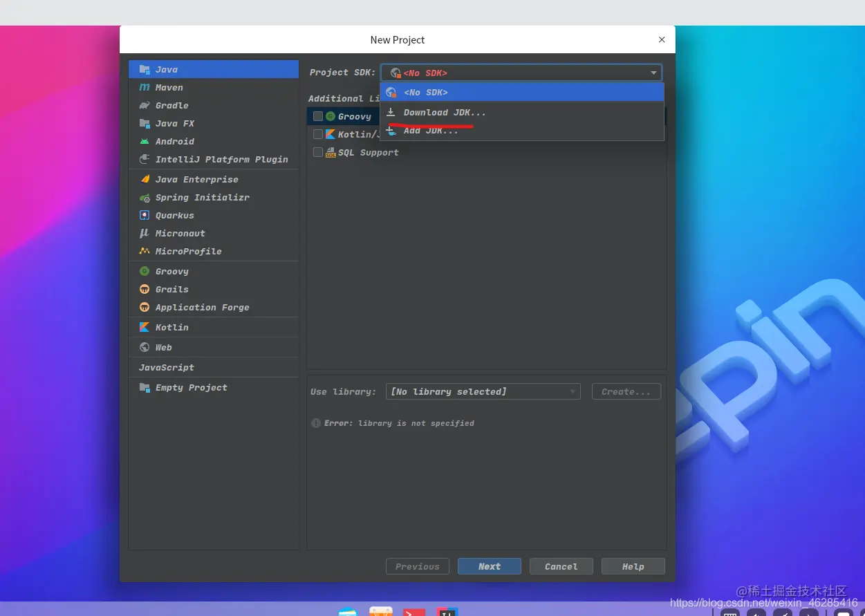Image resolution: width=865 pixels, height=616 pixels.
Task: Select the Java project type icon
Action: (x=145, y=69)
